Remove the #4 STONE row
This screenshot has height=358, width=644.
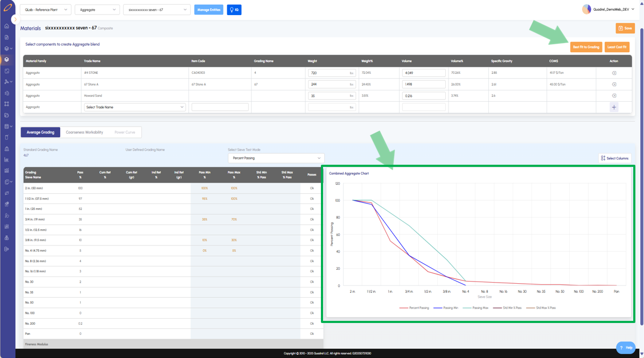[x=614, y=73]
